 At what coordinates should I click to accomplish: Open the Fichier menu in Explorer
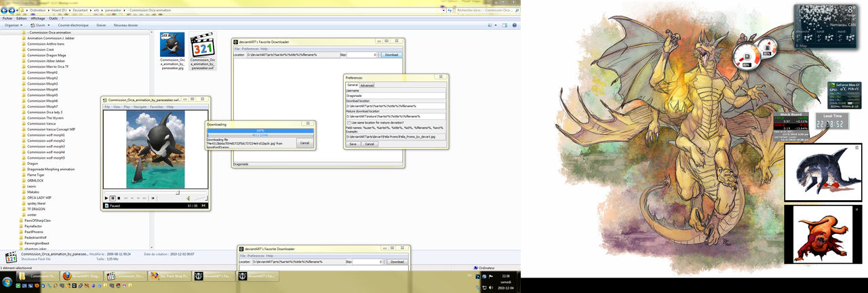point(7,18)
